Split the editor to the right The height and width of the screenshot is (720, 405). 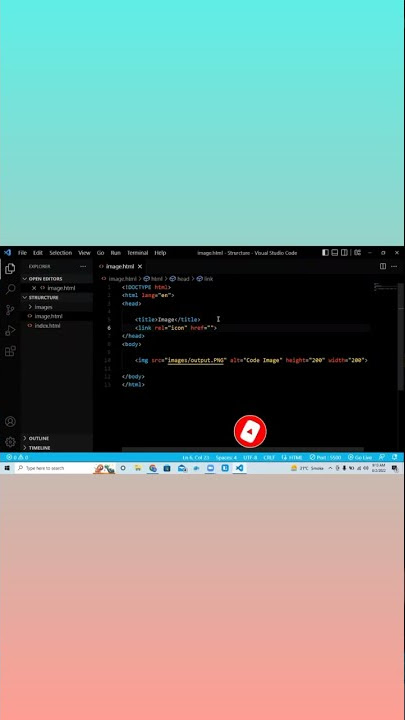click(382, 266)
